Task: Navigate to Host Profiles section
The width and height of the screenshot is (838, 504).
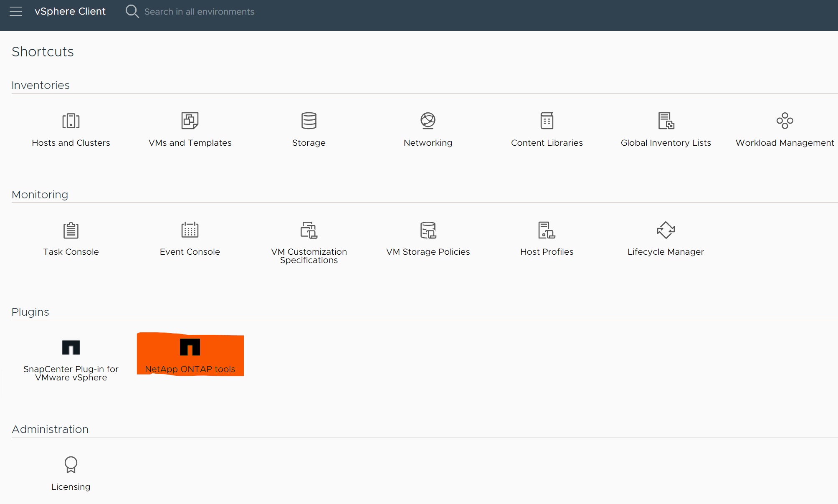Action: coord(547,238)
